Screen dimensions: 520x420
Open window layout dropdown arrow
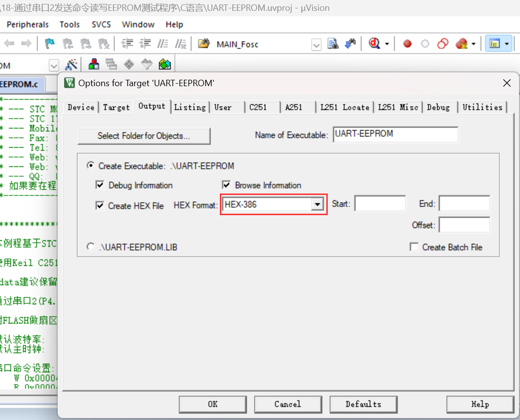tap(507, 44)
